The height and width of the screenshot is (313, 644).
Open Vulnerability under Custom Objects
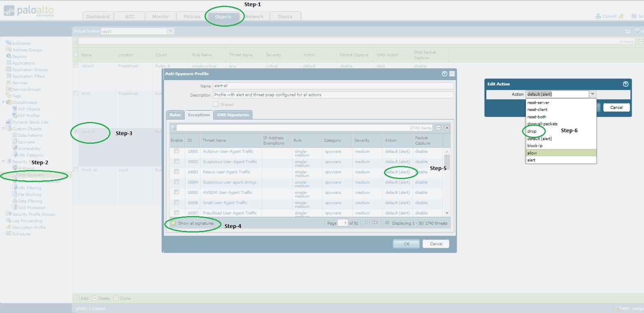pyautogui.click(x=29, y=148)
